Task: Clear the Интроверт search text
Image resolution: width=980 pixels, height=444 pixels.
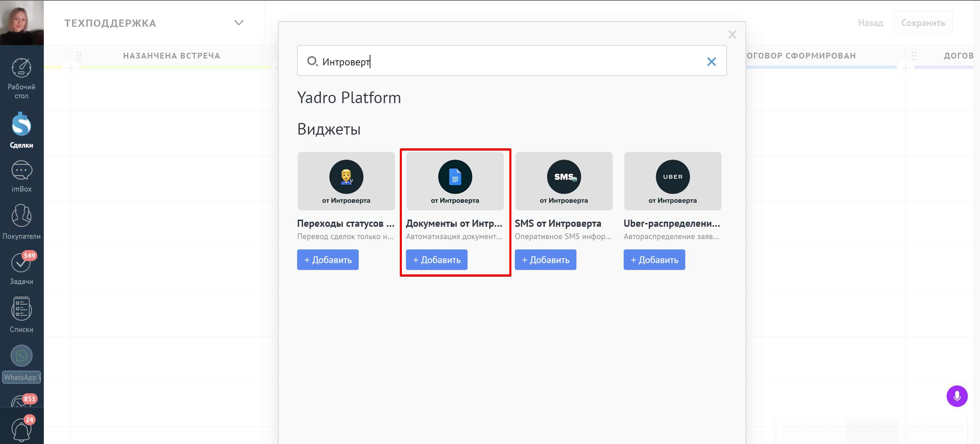Action: 711,61
